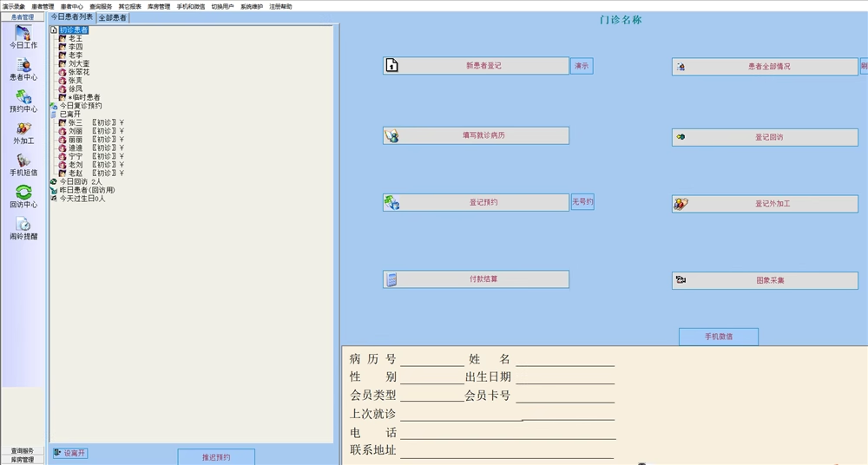The height and width of the screenshot is (465, 868).
Task: Expand the 查询服务 section in the sidebar bottom
Action: coord(23,451)
